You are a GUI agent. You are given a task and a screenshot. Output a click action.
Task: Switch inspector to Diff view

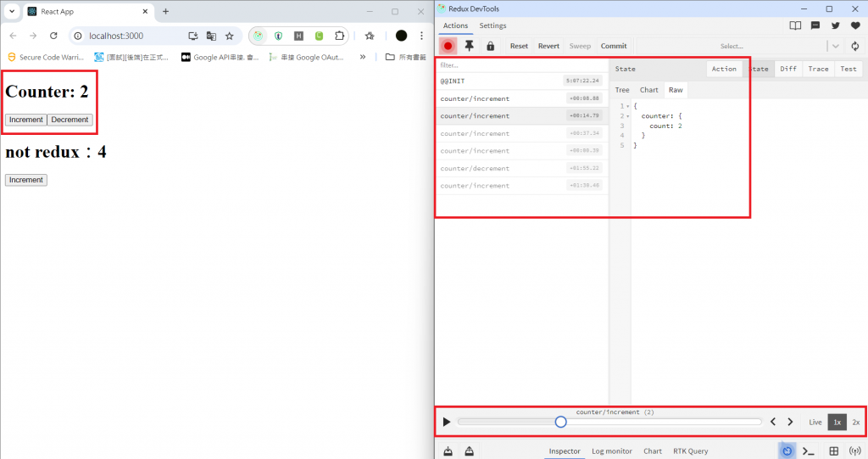coord(788,69)
